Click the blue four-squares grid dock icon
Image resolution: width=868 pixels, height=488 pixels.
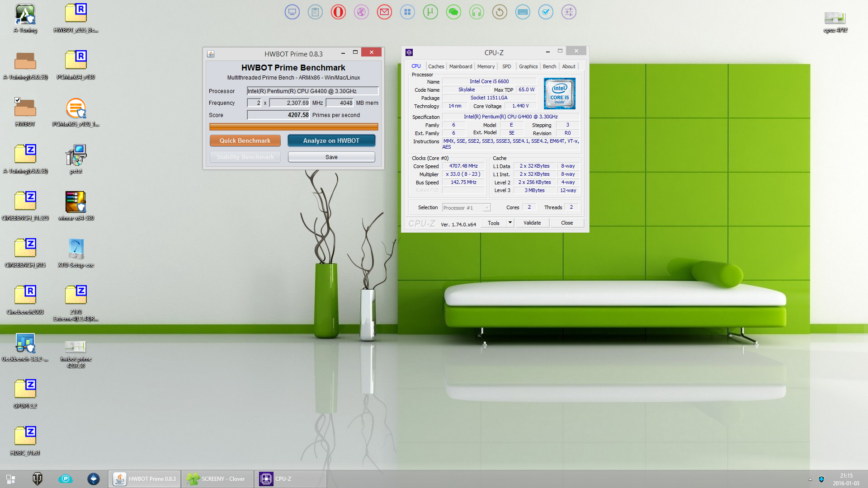tap(407, 12)
